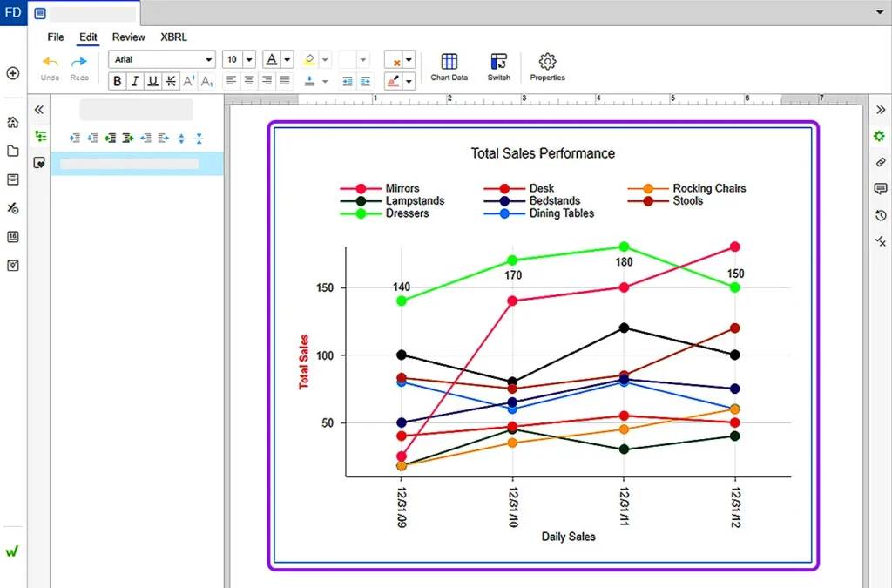892x588 pixels.
Task: Click the link icon in right sidebar
Action: (880, 163)
